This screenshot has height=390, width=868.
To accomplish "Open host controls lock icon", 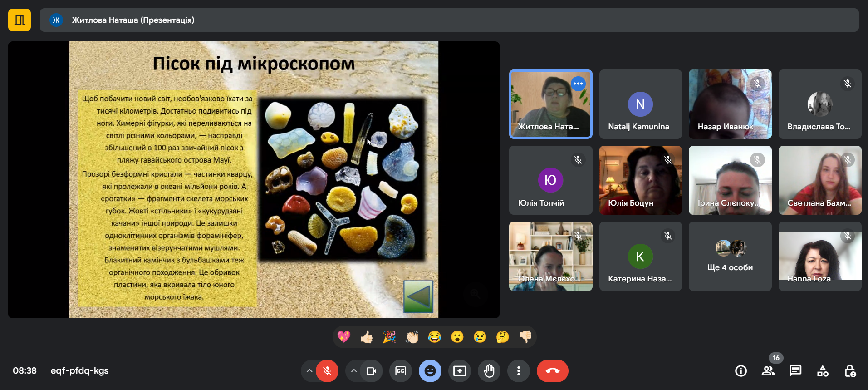I will [850, 371].
